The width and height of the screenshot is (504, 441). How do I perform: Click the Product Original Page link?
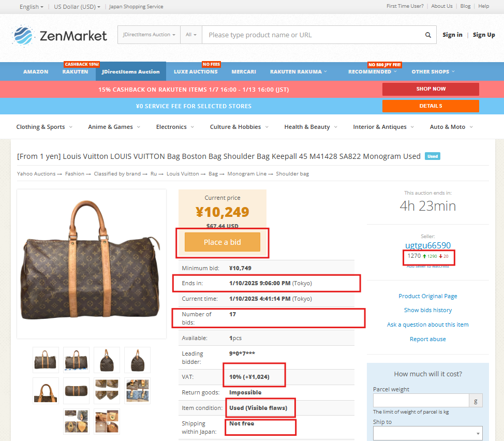pyautogui.click(x=427, y=296)
